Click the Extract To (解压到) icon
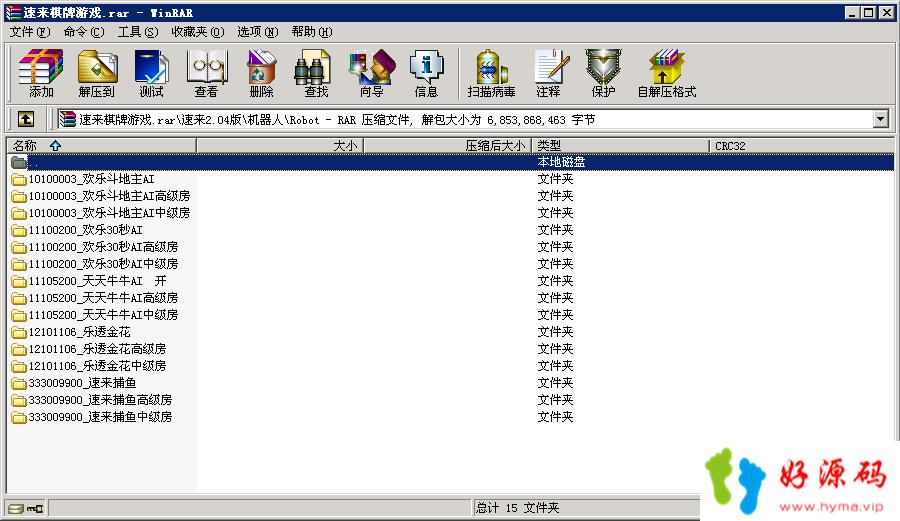 pos(97,73)
